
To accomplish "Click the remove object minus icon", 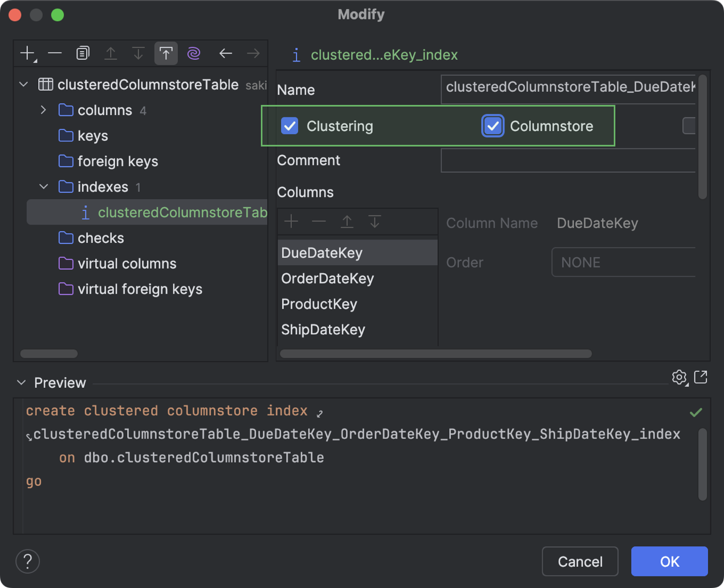I will pyautogui.click(x=55, y=54).
